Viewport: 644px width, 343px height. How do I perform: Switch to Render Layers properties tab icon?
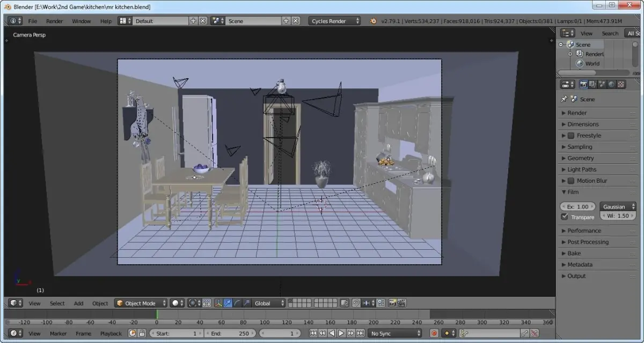click(592, 84)
